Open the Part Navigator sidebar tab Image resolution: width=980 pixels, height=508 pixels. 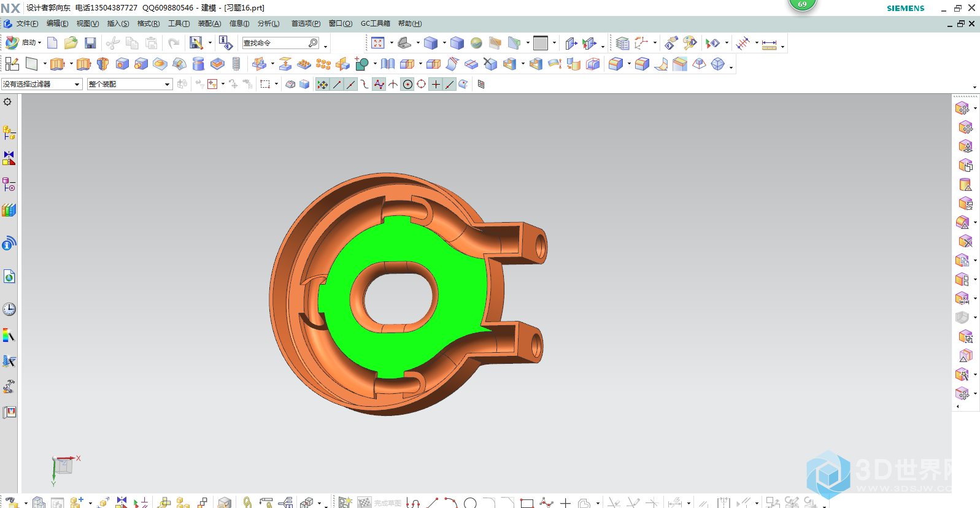point(9,184)
